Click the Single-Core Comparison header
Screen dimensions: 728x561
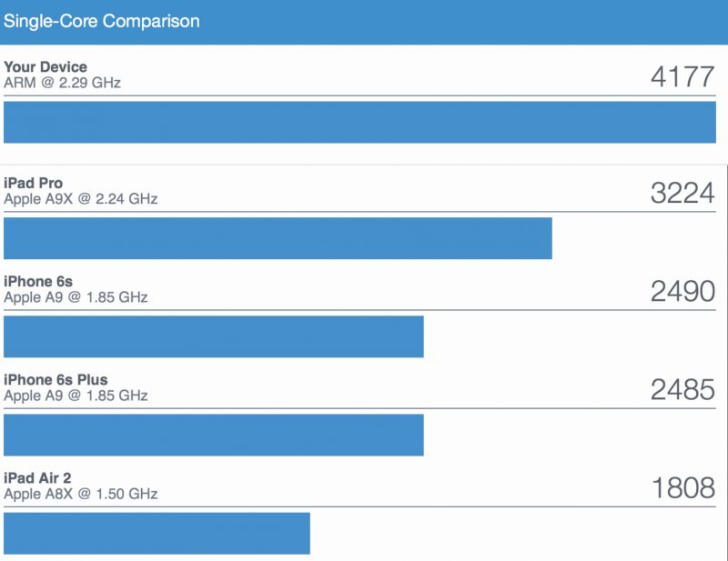[x=102, y=21]
